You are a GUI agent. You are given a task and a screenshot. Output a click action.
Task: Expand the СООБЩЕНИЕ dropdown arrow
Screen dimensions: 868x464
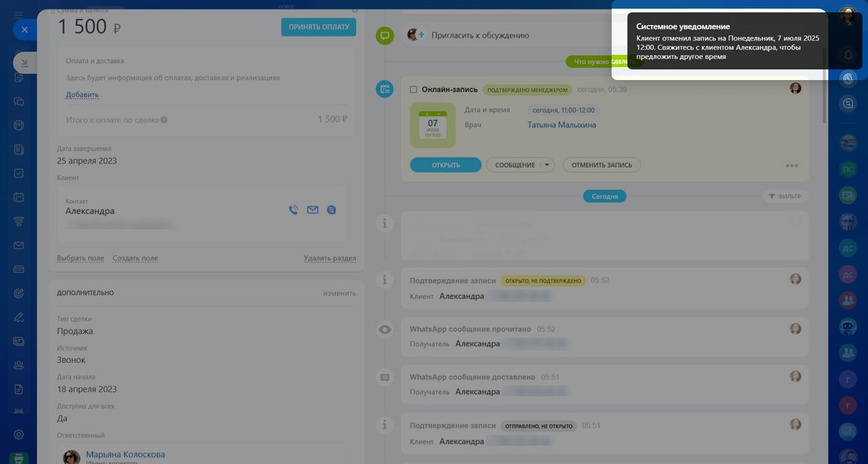pyautogui.click(x=548, y=165)
